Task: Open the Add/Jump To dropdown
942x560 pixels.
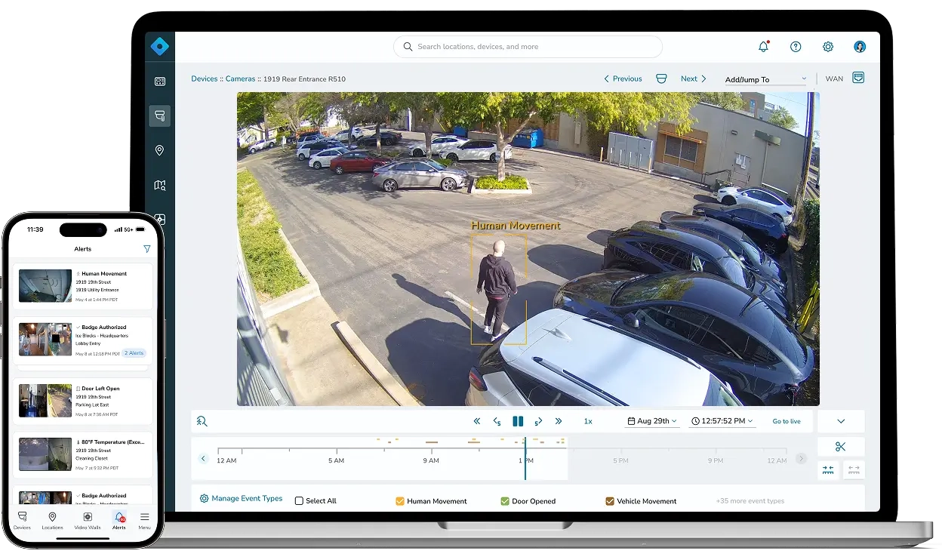Action: (x=765, y=79)
